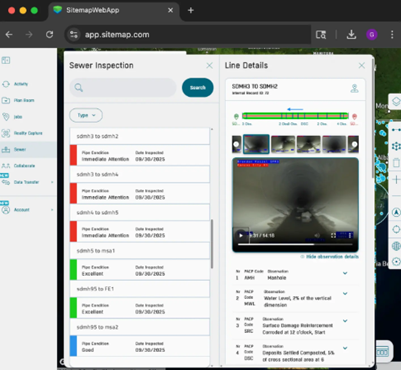Enter fullscreen on the inspection video
Viewport: 401px width, 370px height.
333,235
